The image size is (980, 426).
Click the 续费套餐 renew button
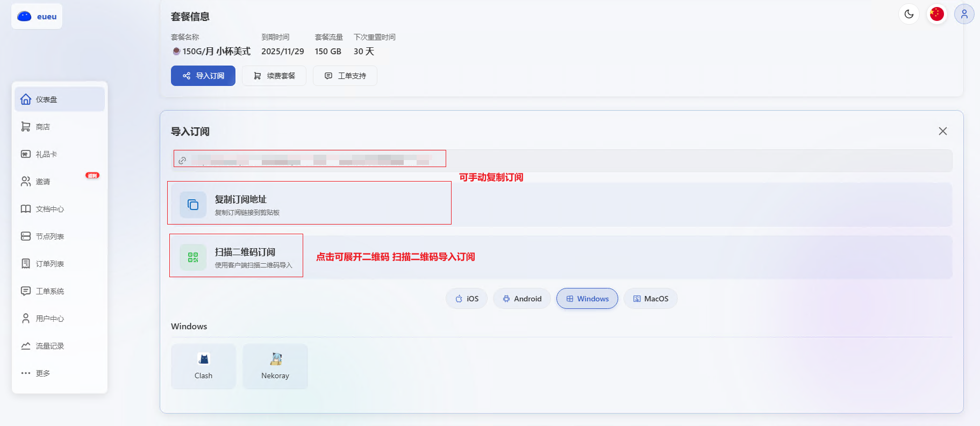pos(274,76)
